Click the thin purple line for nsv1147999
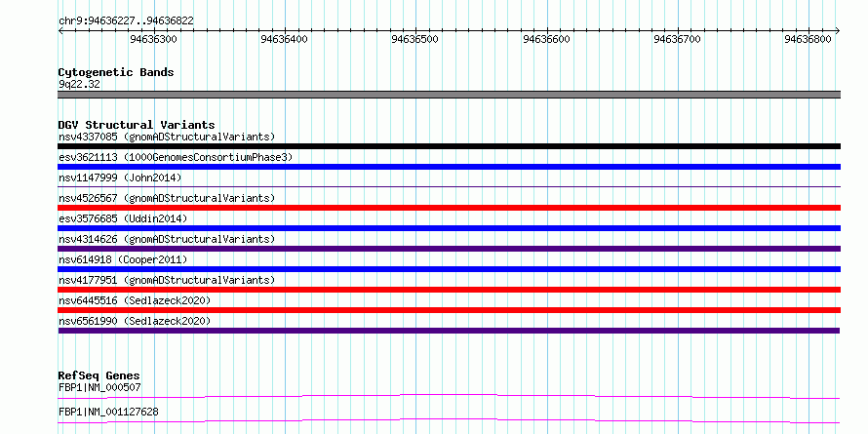868x434 pixels. tap(449, 187)
